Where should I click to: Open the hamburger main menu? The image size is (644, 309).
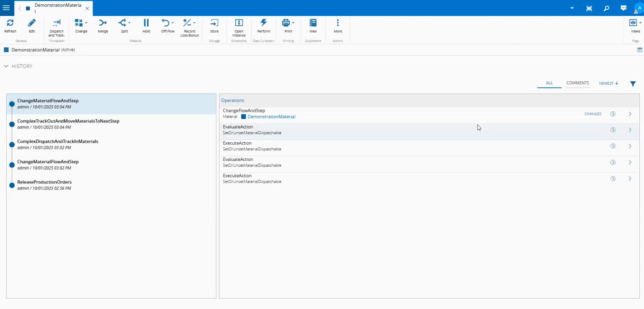point(6,8)
